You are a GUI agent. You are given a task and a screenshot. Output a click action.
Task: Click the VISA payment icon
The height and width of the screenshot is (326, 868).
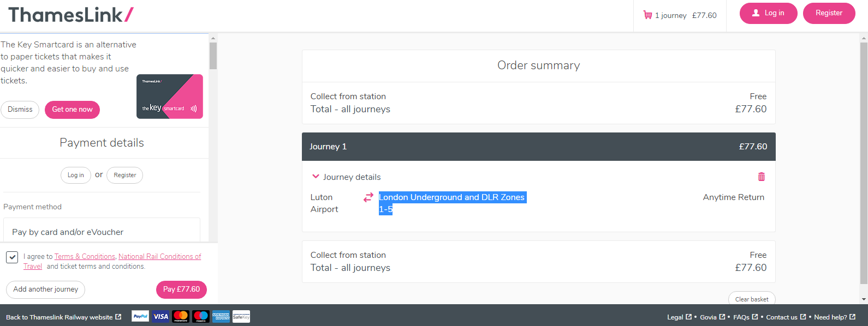click(160, 316)
